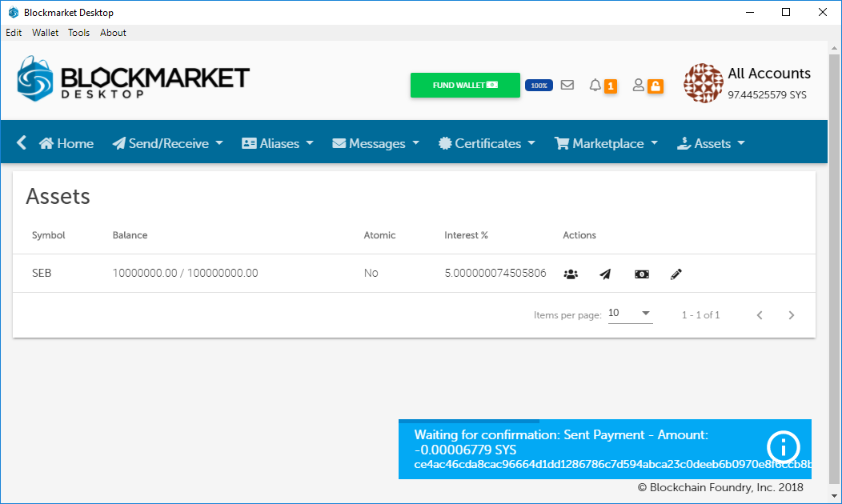Click the 100% sync status badge
The height and width of the screenshot is (504, 842).
click(539, 86)
